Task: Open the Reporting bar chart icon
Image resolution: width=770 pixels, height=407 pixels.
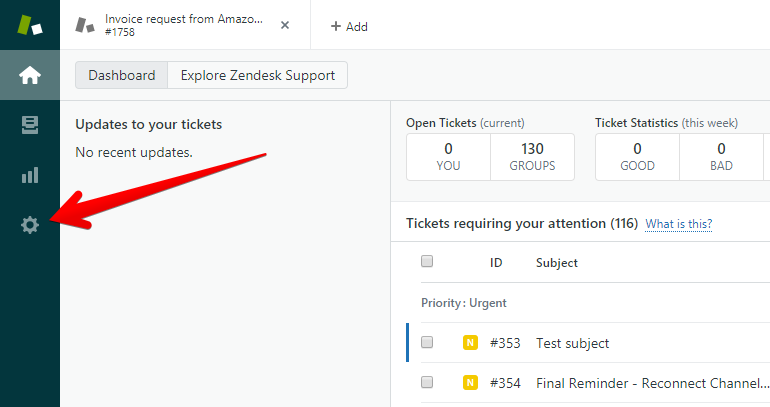Action: coord(30,175)
